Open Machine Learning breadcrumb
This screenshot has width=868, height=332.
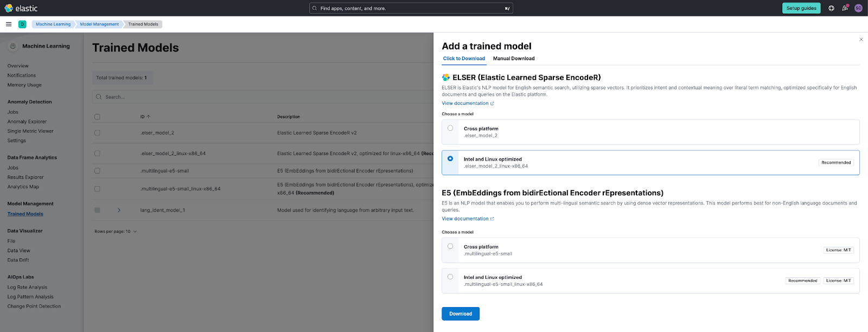click(53, 24)
